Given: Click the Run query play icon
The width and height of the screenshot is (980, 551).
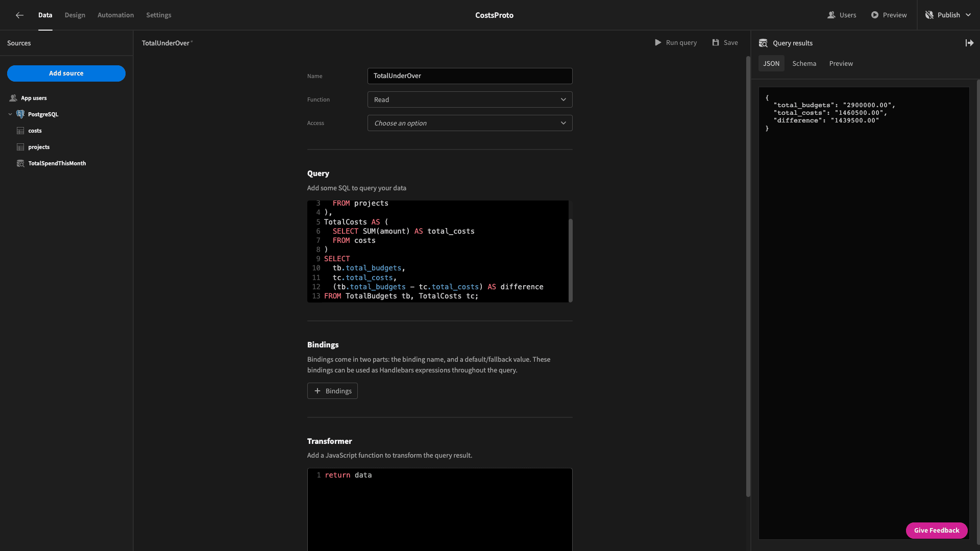Looking at the screenshot, I should 658,43.
